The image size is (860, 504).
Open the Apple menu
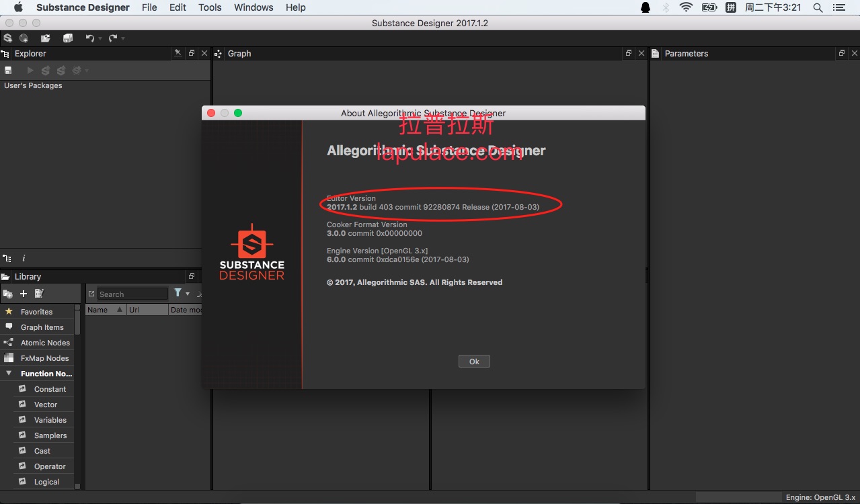(x=18, y=7)
